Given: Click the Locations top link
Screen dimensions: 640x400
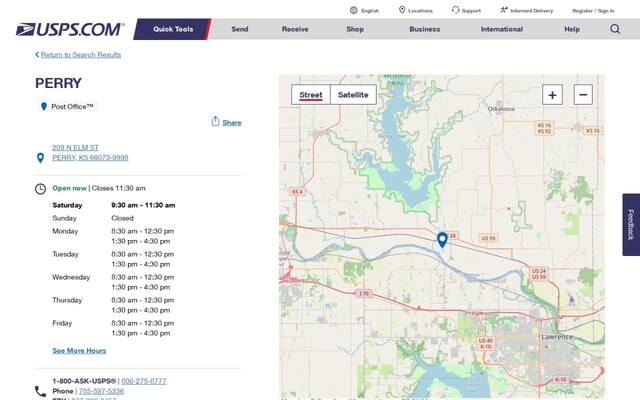Looking at the screenshot, I should pyautogui.click(x=420, y=11).
